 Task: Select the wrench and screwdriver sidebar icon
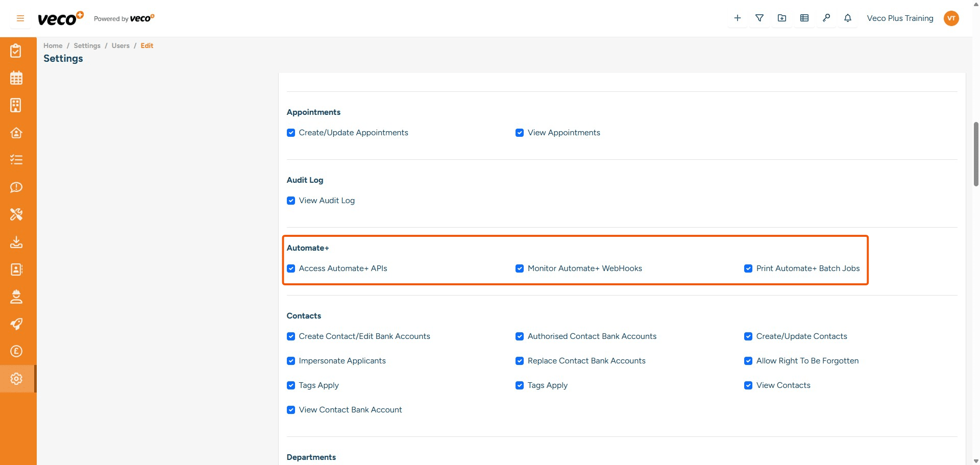point(16,214)
